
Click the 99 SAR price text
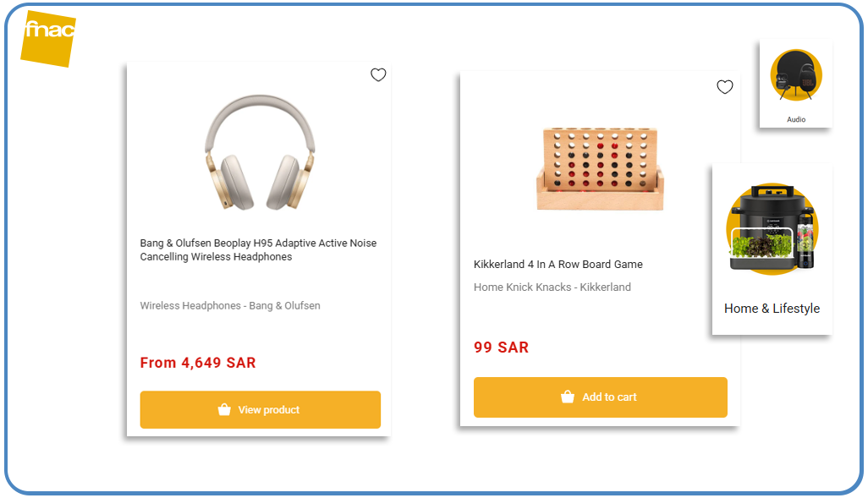501,348
